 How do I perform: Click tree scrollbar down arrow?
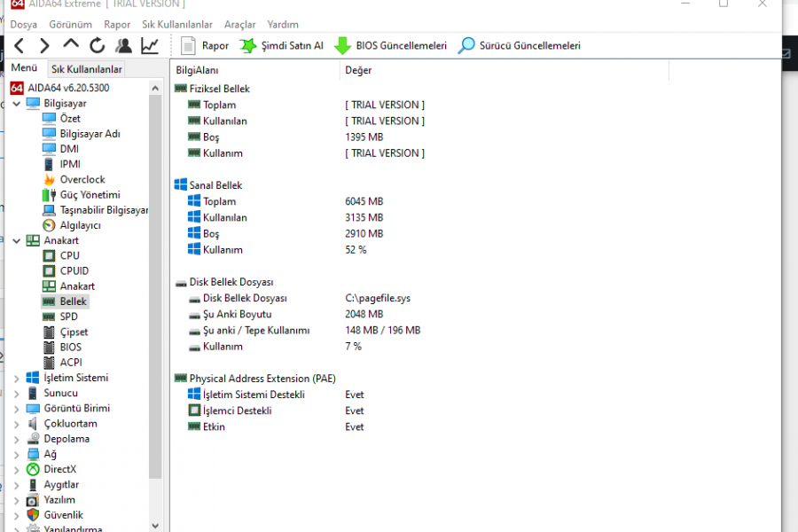tap(155, 526)
